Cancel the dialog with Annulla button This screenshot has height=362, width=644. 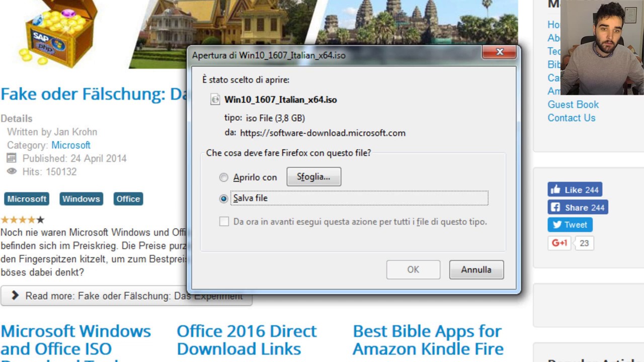476,269
